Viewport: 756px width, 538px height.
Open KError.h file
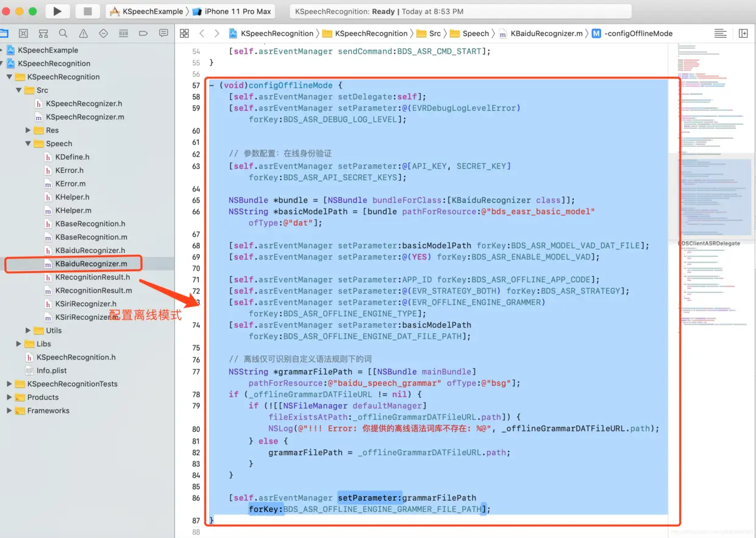63,171
